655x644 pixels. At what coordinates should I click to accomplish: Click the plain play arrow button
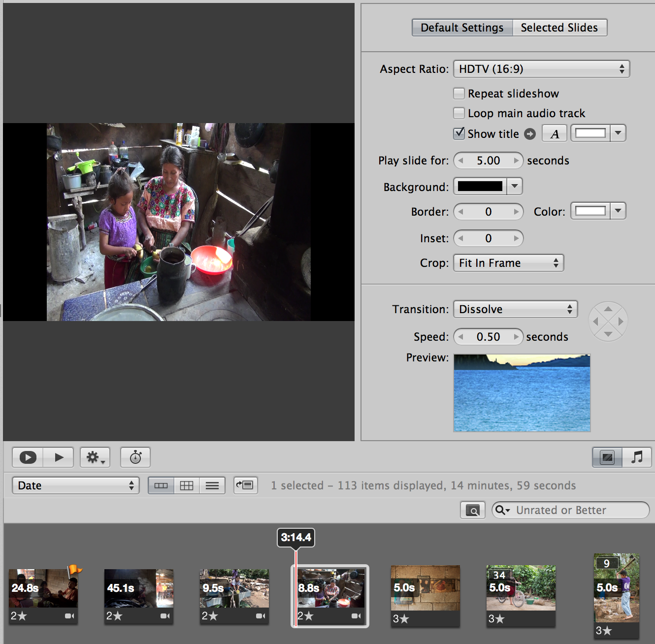[59, 457]
